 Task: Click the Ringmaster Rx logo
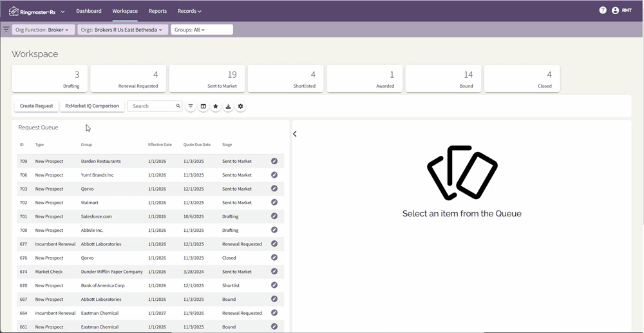[x=32, y=11]
